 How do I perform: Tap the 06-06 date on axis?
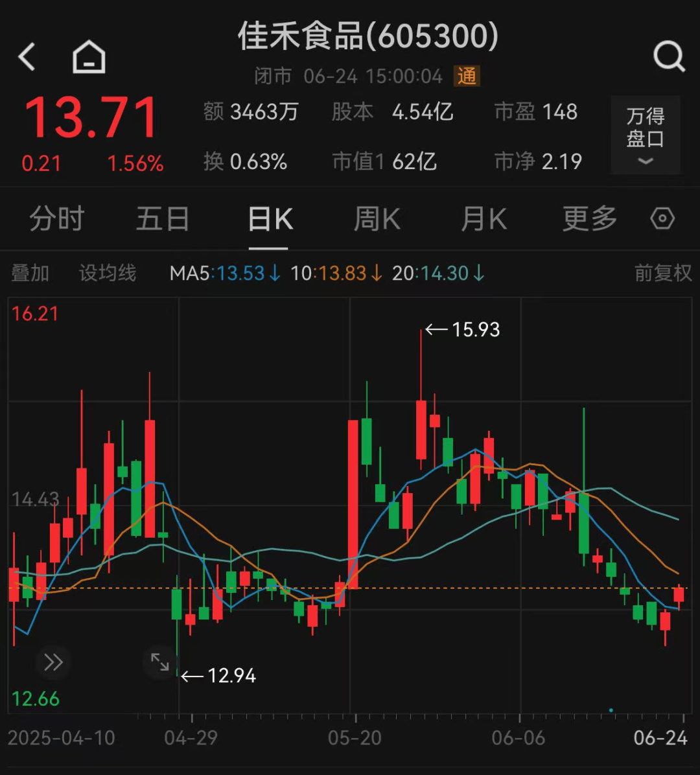point(518,738)
